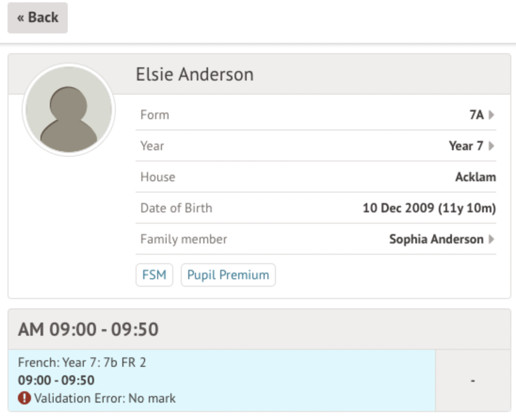Click the empty mark cell with dash
Image resolution: width=516 pixels, height=420 pixels.
tap(473, 380)
